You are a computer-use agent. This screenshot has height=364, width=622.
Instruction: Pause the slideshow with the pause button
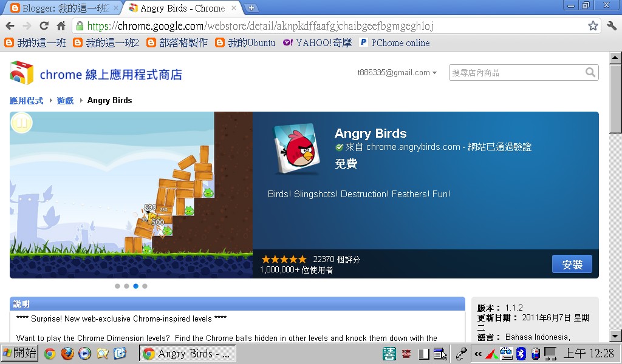(21, 123)
